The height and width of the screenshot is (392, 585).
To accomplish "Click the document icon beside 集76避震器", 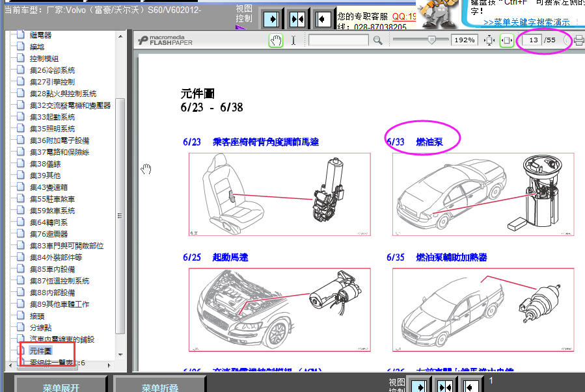I will (x=21, y=233).
